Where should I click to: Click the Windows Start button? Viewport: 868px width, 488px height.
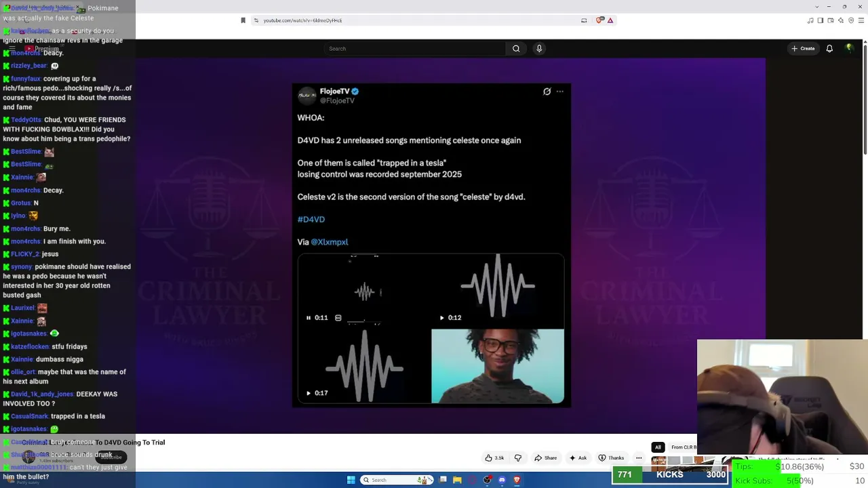coord(351,480)
